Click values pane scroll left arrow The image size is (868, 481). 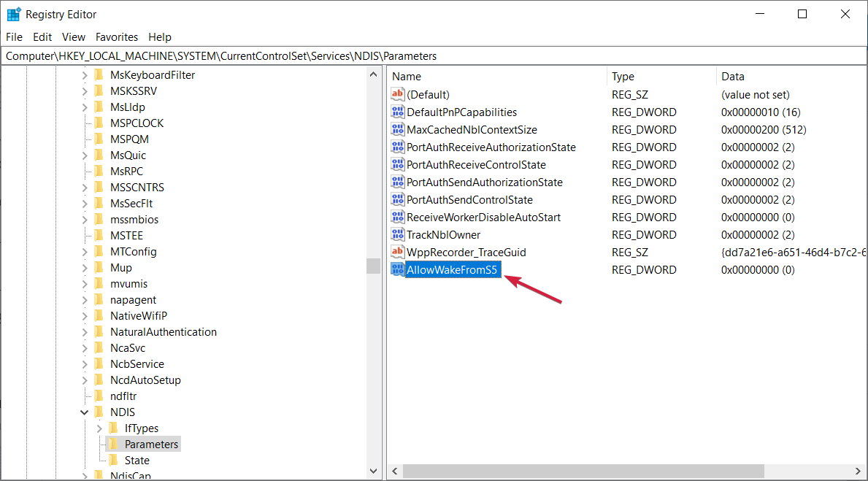tap(395, 471)
